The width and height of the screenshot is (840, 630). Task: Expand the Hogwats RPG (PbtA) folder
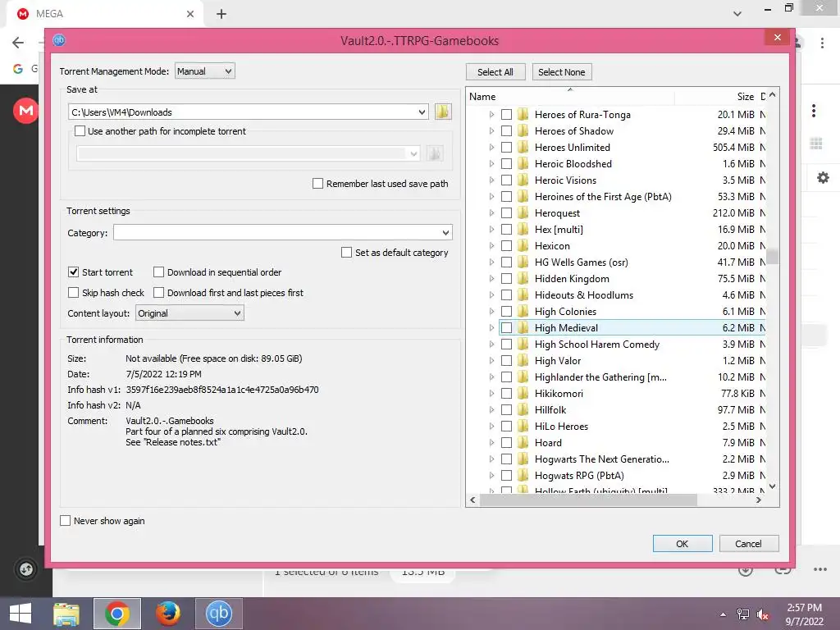tap(491, 475)
